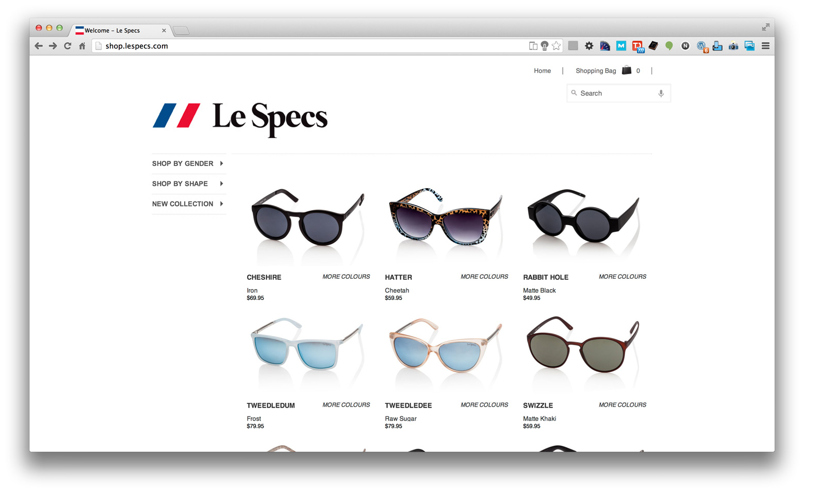
Task: Go to browser home icon
Action: [82, 46]
